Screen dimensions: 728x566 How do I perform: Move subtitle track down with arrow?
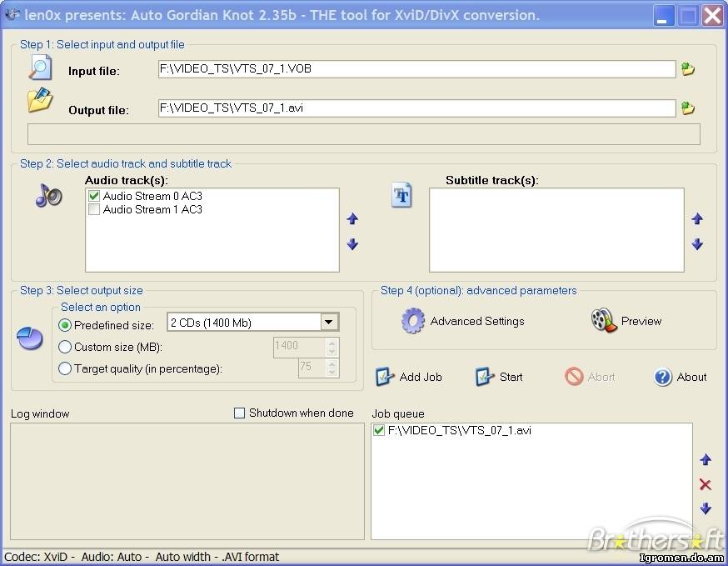(x=697, y=244)
